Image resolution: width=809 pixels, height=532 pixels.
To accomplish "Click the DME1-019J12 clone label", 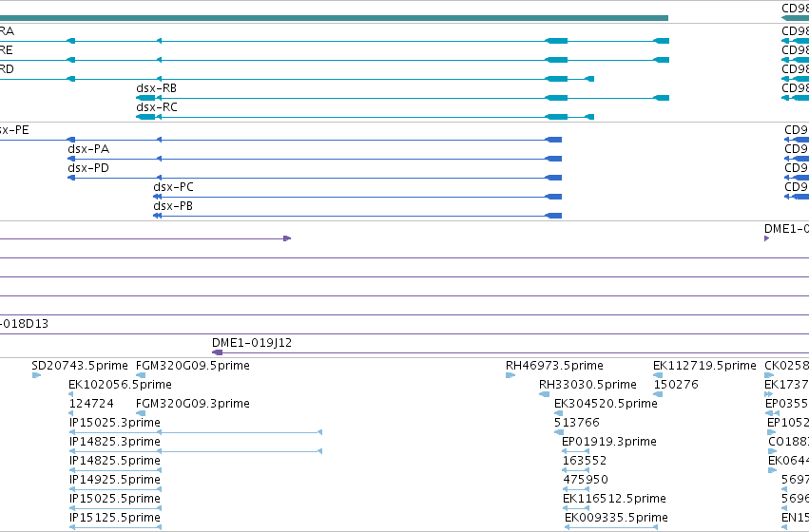I will (252, 343).
